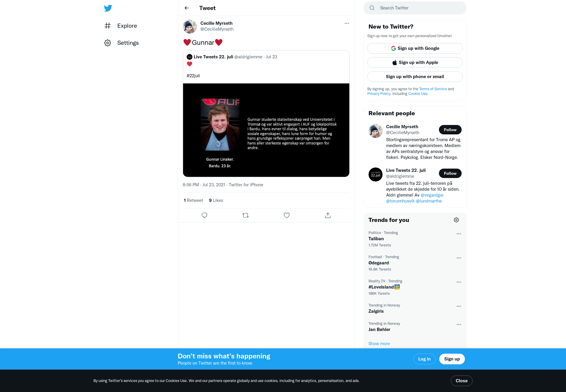Open the Gunnar Linaker memorial image
This screenshot has height=392, width=566.
coord(266,130)
